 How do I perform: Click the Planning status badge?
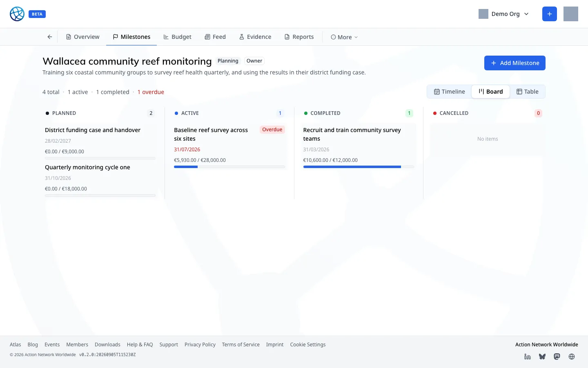[x=228, y=61]
